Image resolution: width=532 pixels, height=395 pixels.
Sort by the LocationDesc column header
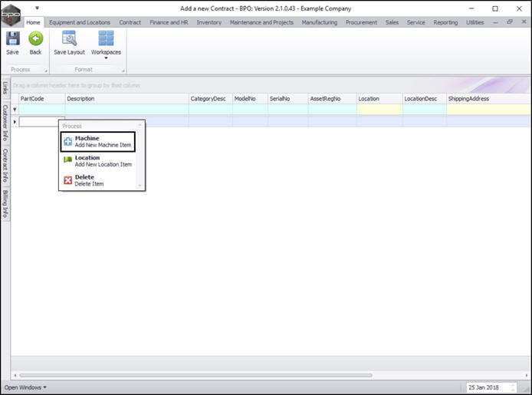(424, 99)
